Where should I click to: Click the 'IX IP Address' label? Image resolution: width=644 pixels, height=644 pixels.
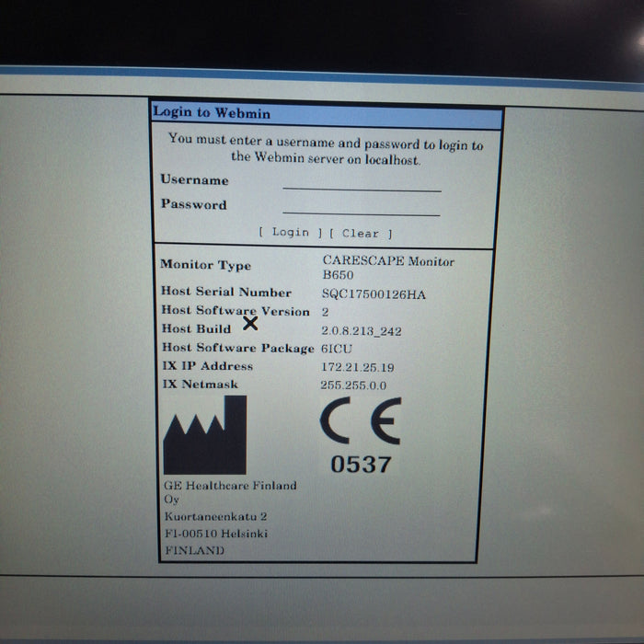[207, 366]
